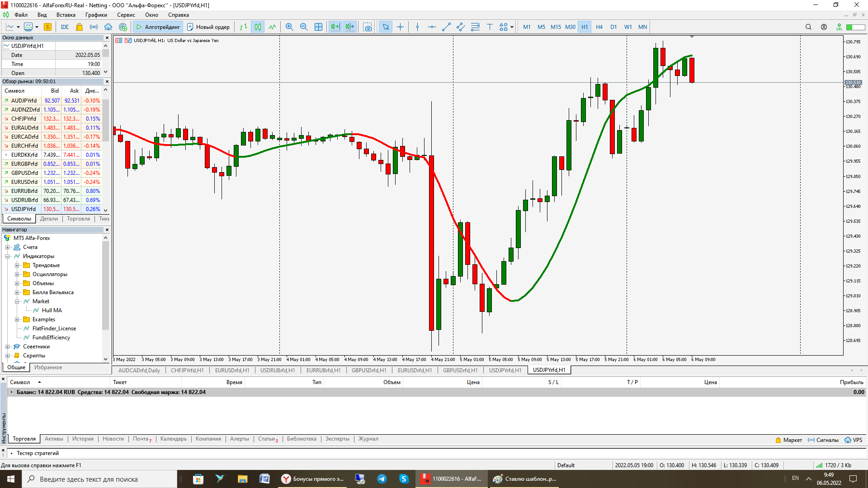Toggle the chart shift button
Image resolution: width=868 pixels, height=488 pixels.
pyautogui.click(x=350, y=27)
